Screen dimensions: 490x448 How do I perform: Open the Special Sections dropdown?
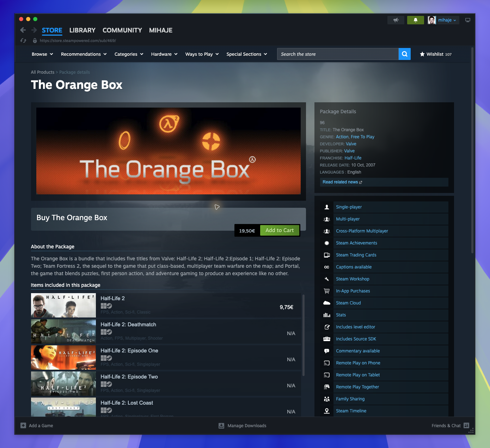(247, 54)
